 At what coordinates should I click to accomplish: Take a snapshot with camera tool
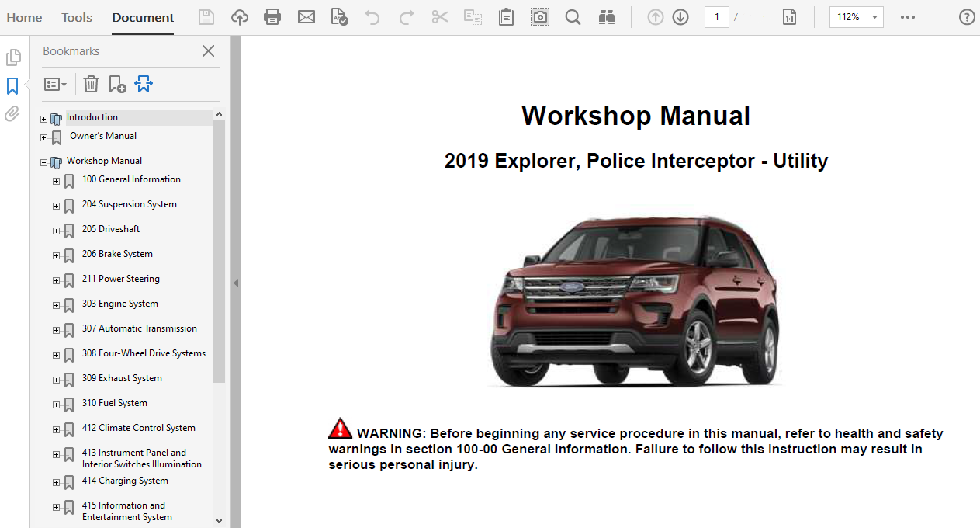[540, 17]
